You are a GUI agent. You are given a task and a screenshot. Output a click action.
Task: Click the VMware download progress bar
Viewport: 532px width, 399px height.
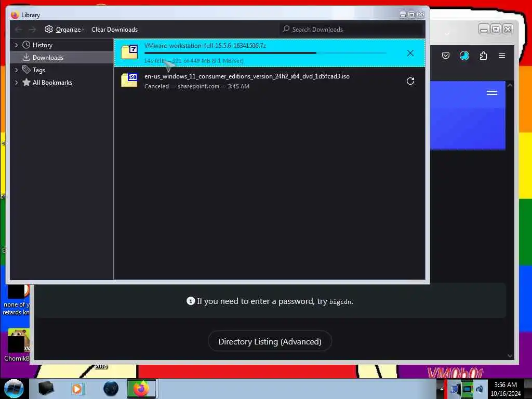click(265, 53)
